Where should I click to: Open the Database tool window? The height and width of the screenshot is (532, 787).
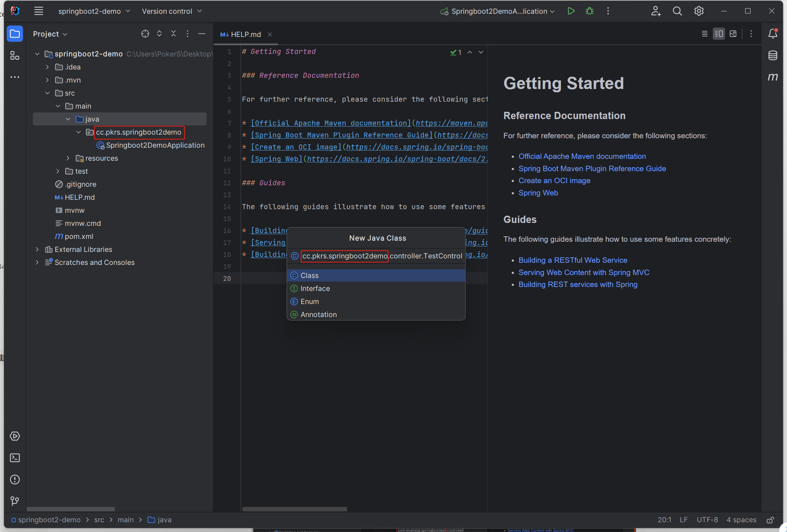tap(773, 55)
